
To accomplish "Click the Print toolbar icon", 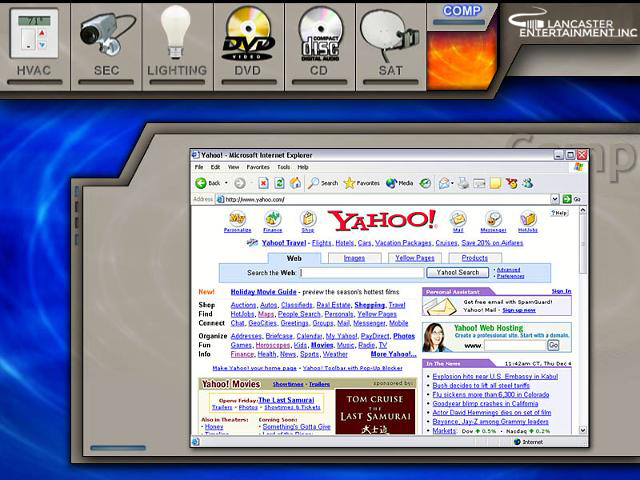I will click(463, 183).
